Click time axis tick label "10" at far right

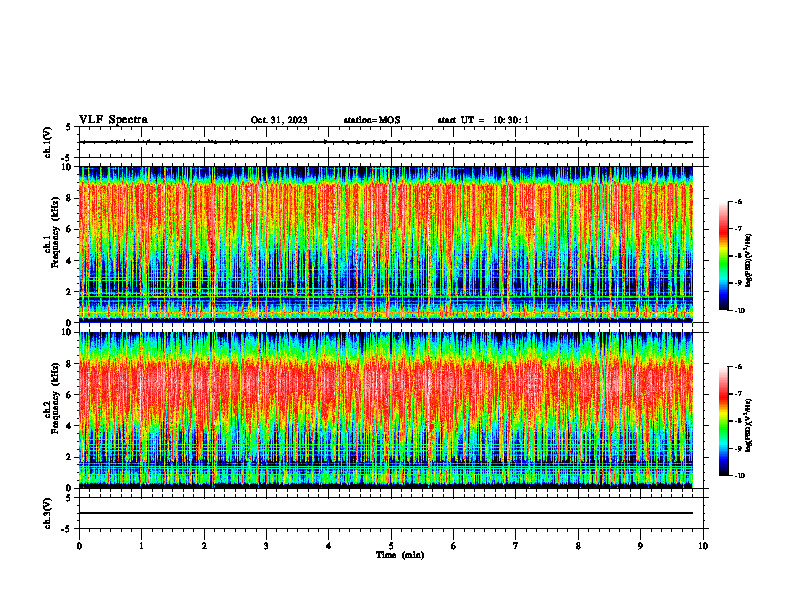click(703, 546)
